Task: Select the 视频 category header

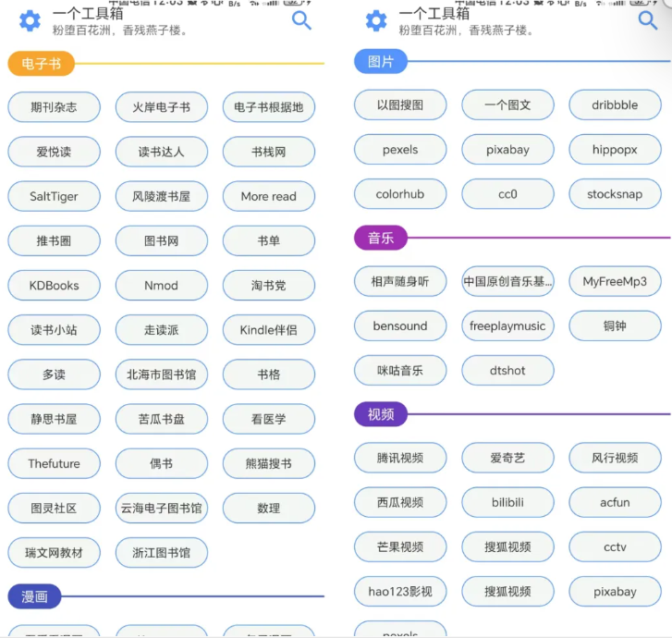Action: pos(381,414)
